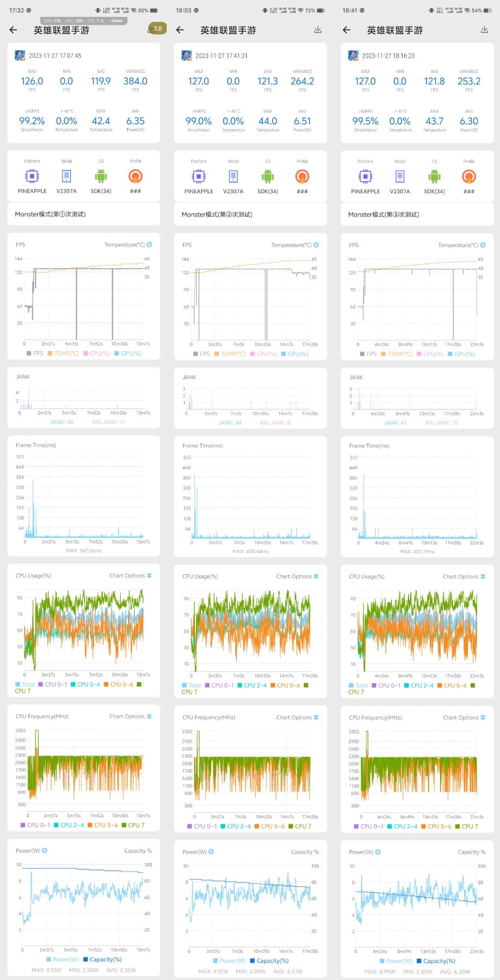500x980 pixels.
Task: Tap the 6.35 average power value
Action: point(136,121)
